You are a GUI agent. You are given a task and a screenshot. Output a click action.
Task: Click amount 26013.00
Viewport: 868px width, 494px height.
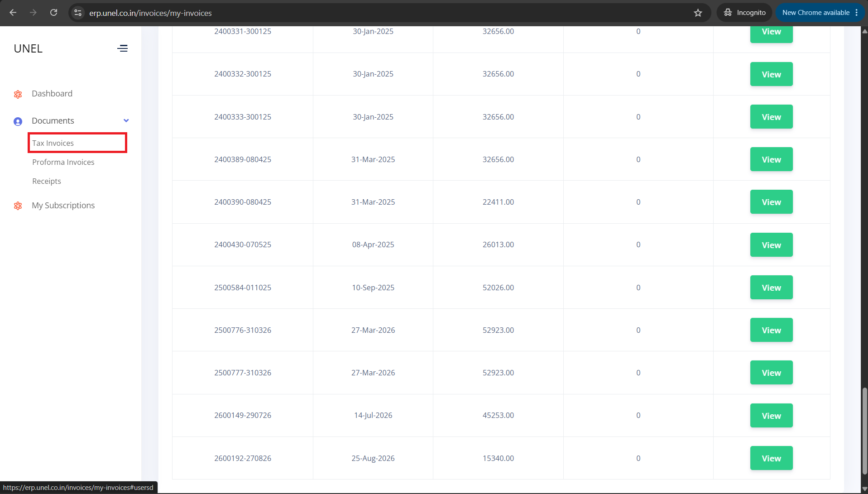pos(498,245)
